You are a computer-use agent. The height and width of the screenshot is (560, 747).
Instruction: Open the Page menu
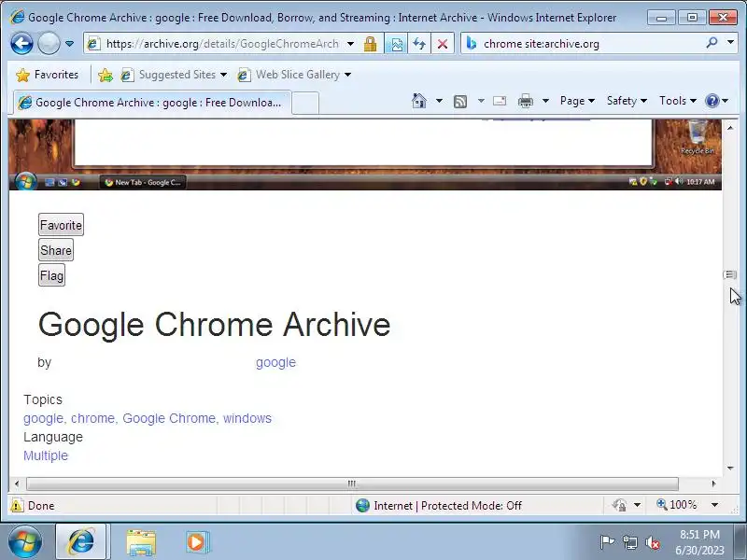(x=577, y=101)
